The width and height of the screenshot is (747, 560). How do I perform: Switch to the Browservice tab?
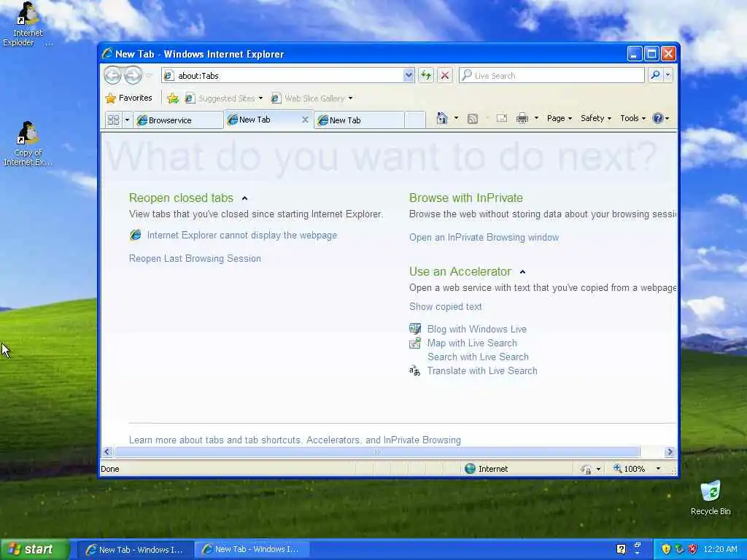[x=178, y=120]
